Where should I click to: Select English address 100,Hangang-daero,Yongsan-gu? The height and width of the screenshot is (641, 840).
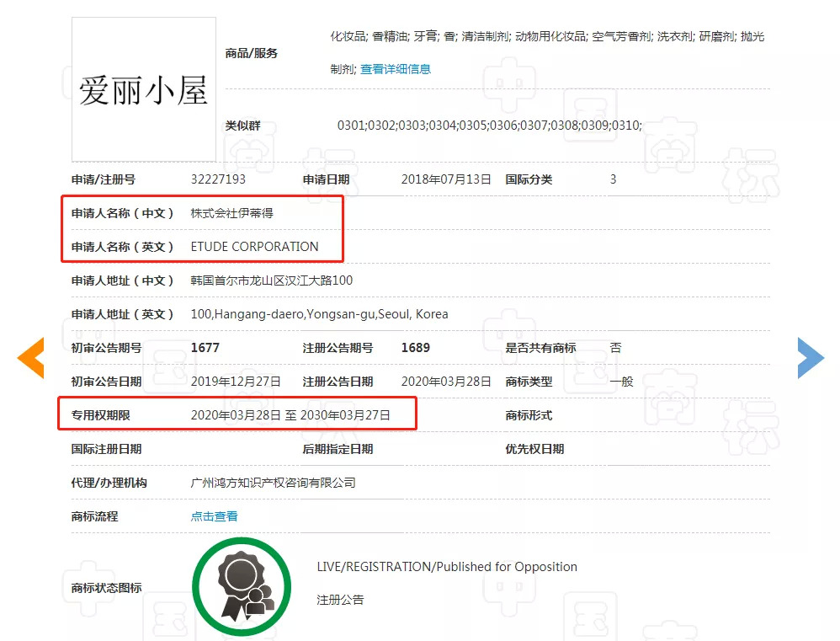(x=319, y=314)
